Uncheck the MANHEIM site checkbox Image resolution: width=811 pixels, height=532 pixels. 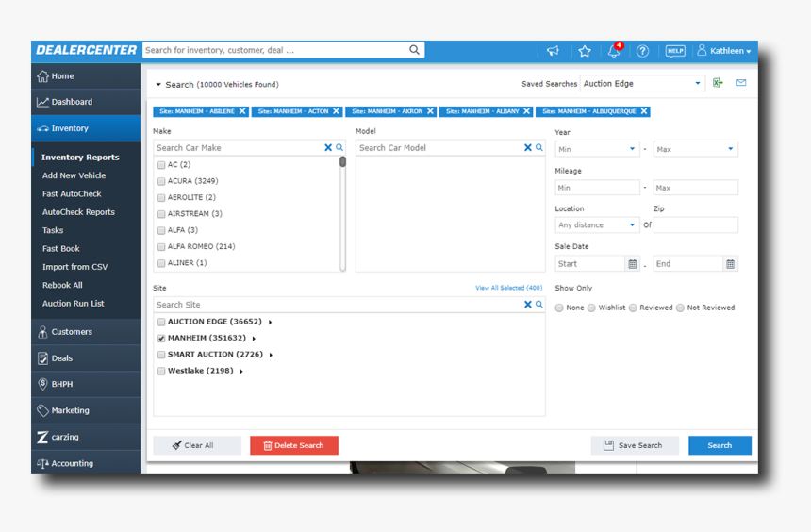coord(161,338)
